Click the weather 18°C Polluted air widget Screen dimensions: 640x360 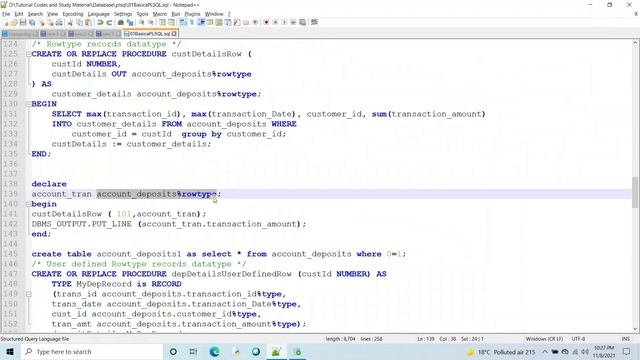pos(501,351)
